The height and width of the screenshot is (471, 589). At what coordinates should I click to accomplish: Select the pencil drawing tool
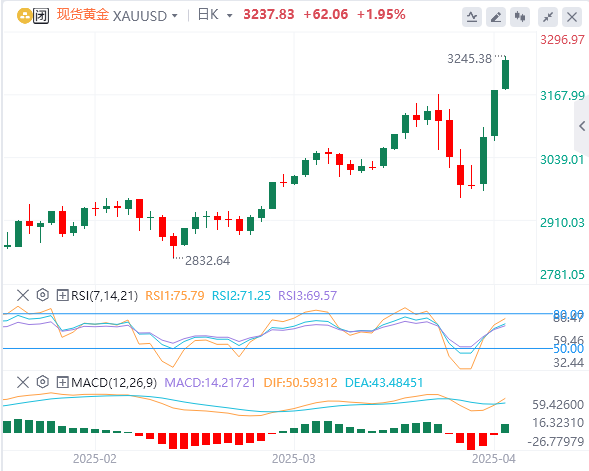coord(496,17)
